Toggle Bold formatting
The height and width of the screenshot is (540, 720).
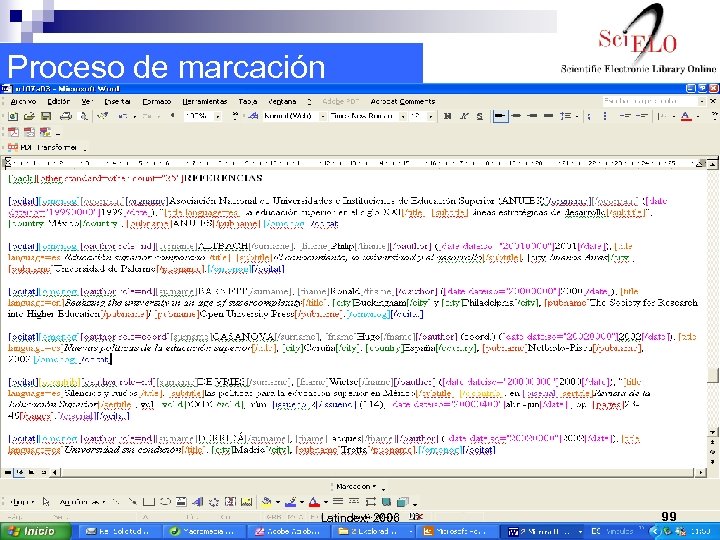pos(447,117)
